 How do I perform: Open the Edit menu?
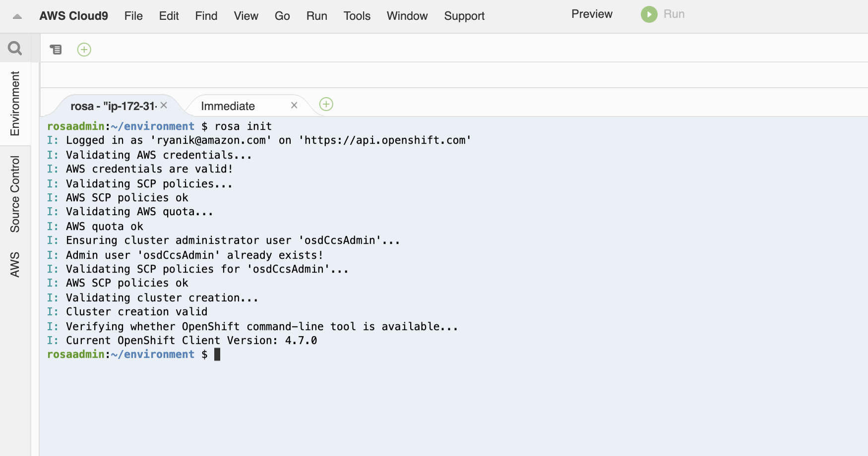(x=169, y=16)
